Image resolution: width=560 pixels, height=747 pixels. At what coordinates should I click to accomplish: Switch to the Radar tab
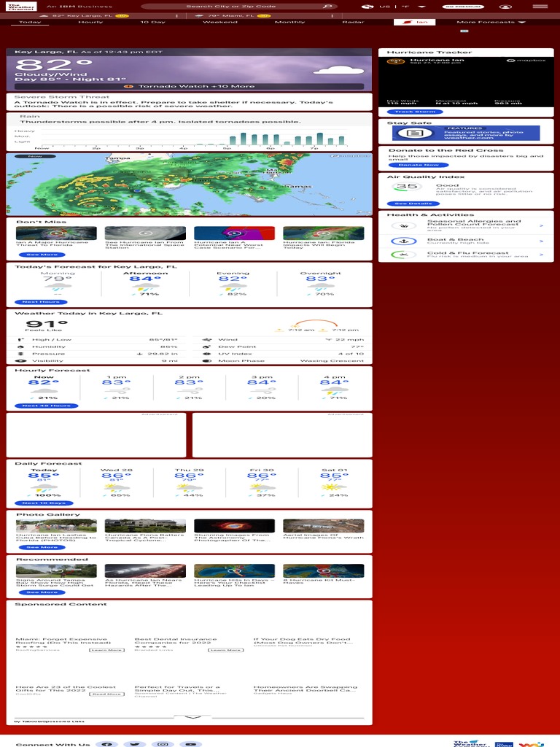pyautogui.click(x=353, y=22)
